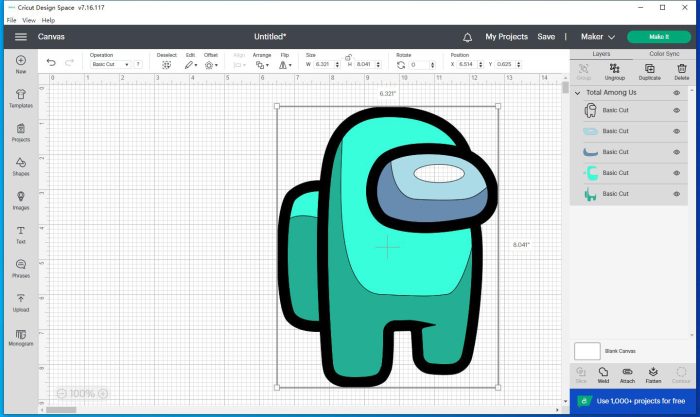Duplicate the selected layers

point(650,71)
